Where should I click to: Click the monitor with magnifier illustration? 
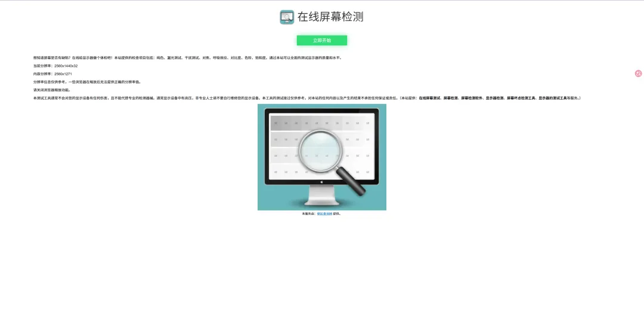point(322,157)
